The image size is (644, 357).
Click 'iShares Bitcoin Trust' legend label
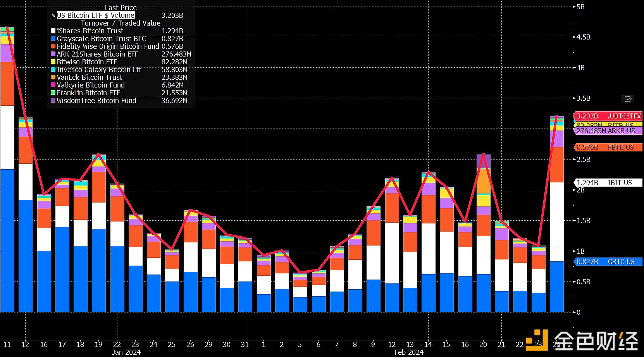click(x=90, y=31)
